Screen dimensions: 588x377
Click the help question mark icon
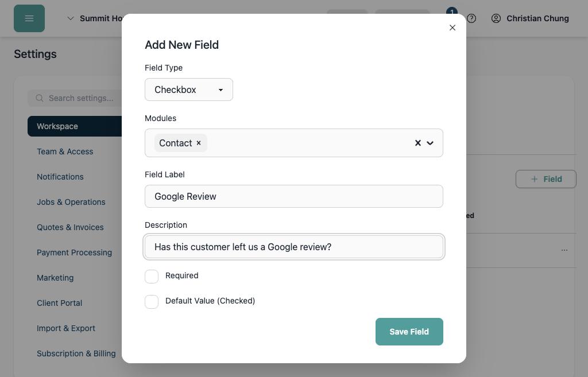tap(471, 18)
